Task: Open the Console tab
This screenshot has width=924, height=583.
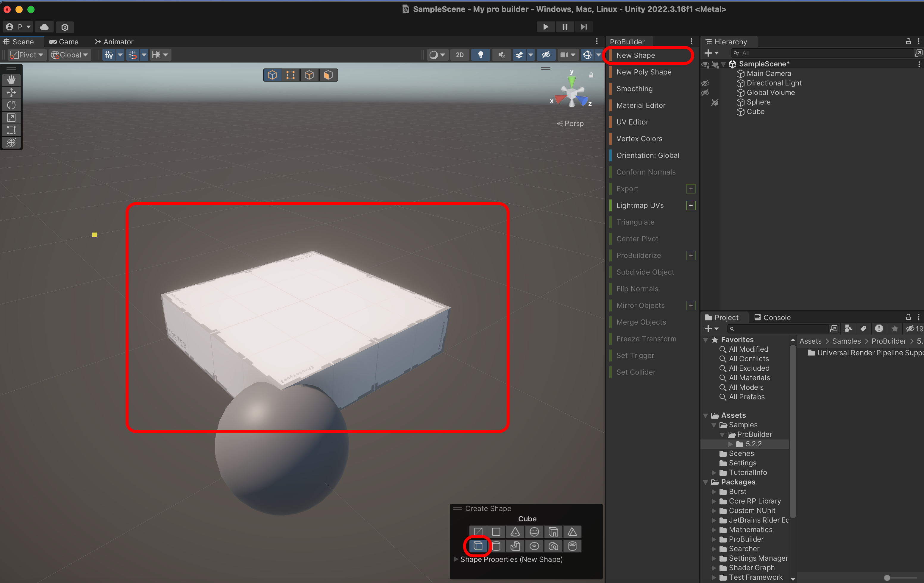Action: [772, 317]
